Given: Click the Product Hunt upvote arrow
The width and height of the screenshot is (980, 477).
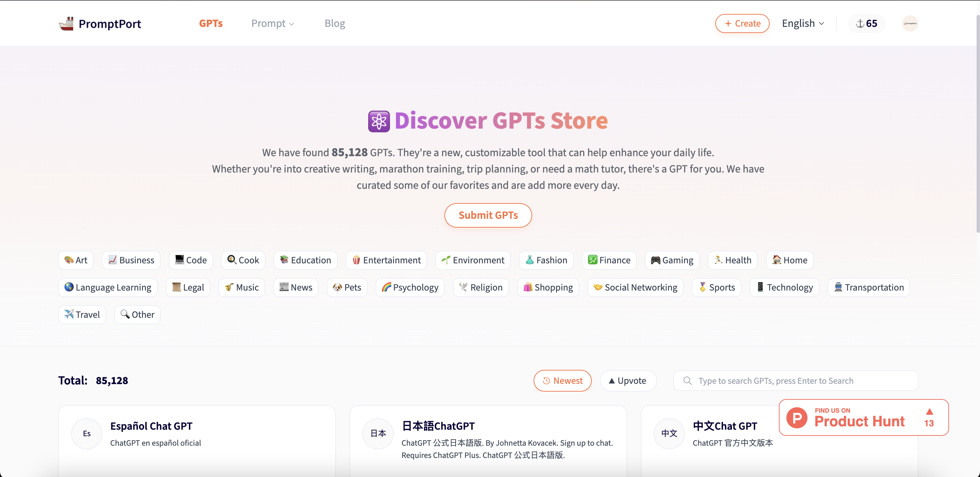Looking at the screenshot, I should [929, 412].
